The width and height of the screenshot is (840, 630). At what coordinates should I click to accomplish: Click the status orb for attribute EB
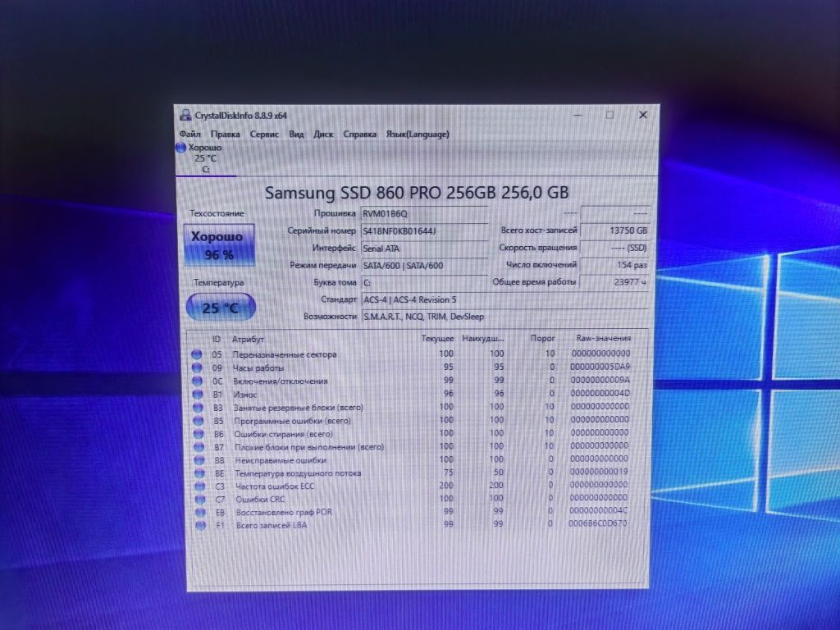pyautogui.click(x=200, y=512)
